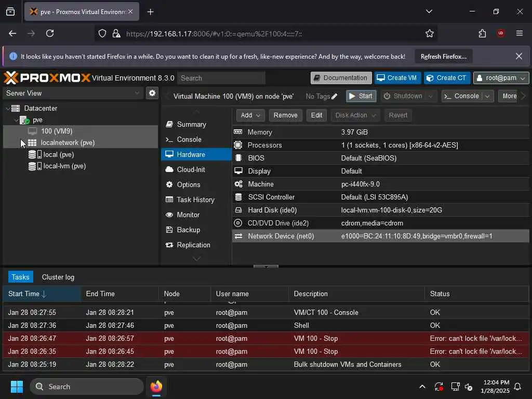Open uBlock Origin extension icon
The image size is (532, 399).
(501, 33)
